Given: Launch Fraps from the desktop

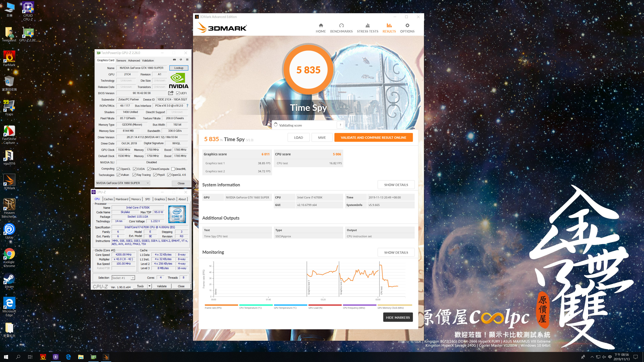Looking at the screenshot, I should point(9,108).
